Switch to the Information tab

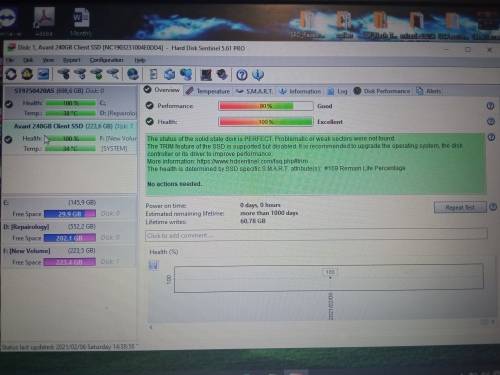(300, 91)
